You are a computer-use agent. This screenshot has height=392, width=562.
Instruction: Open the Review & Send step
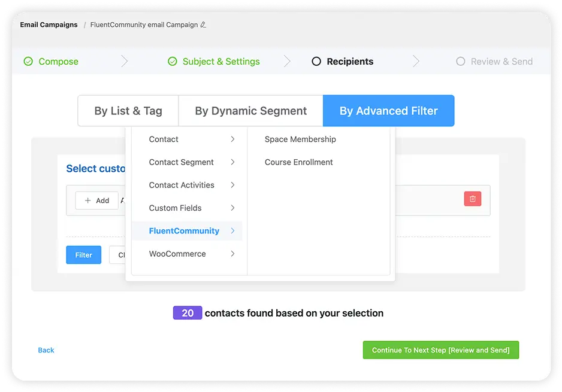click(494, 62)
